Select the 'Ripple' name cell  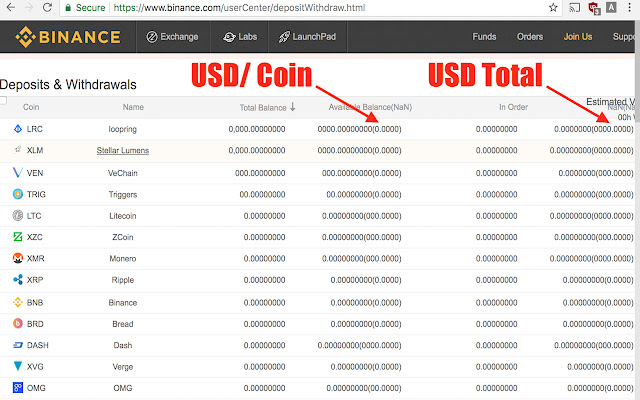122,280
